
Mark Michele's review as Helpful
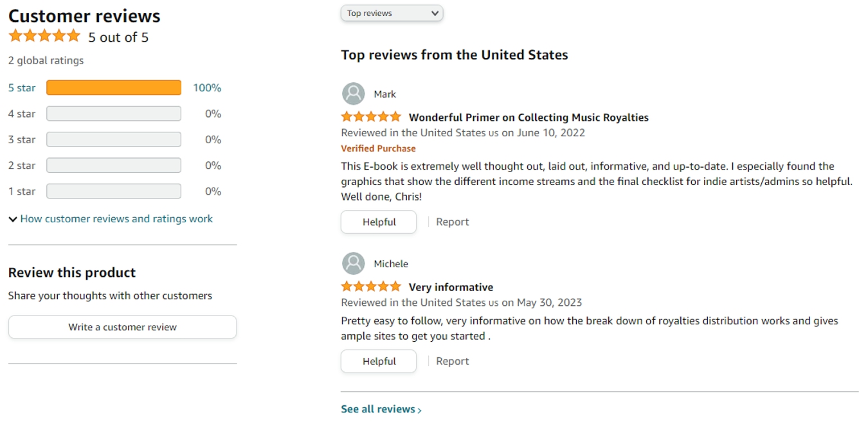point(379,361)
